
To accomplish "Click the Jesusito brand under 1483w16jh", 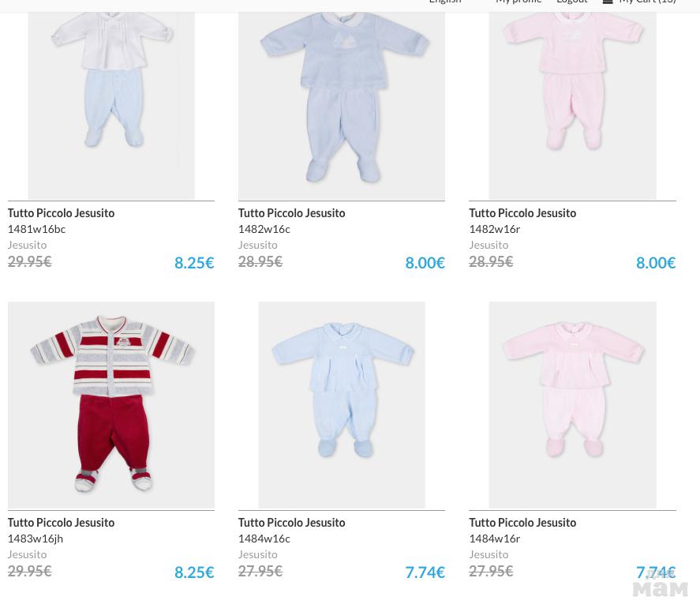I will point(27,554).
